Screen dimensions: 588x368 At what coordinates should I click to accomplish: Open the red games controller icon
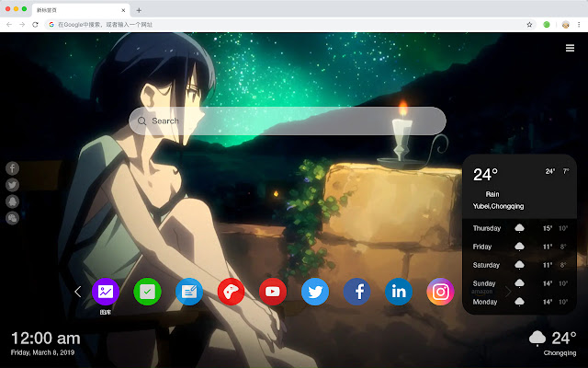(x=231, y=292)
